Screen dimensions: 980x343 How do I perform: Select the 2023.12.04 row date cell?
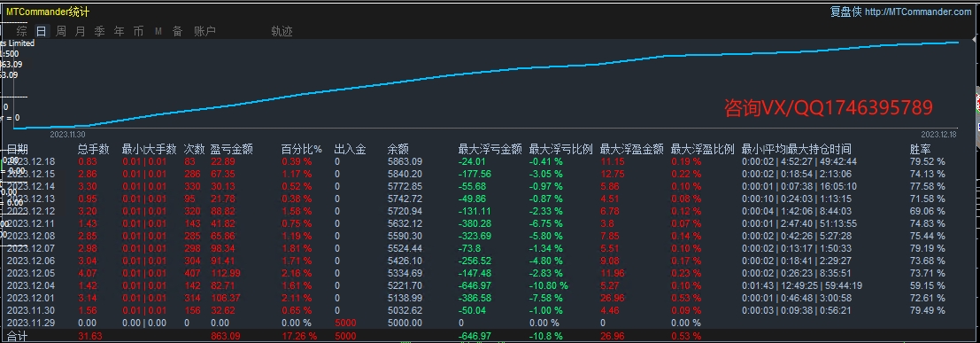point(31,285)
